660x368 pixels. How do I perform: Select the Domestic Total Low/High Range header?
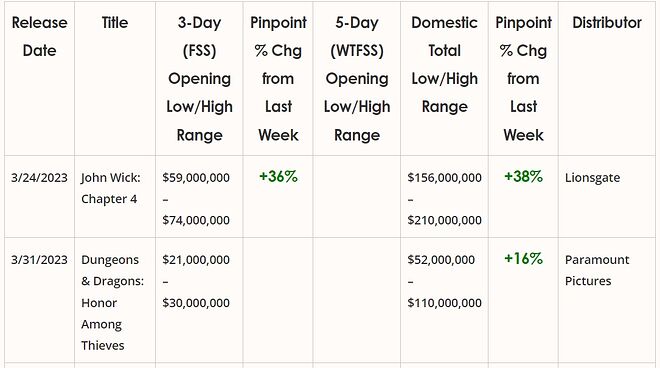pos(444,64)
